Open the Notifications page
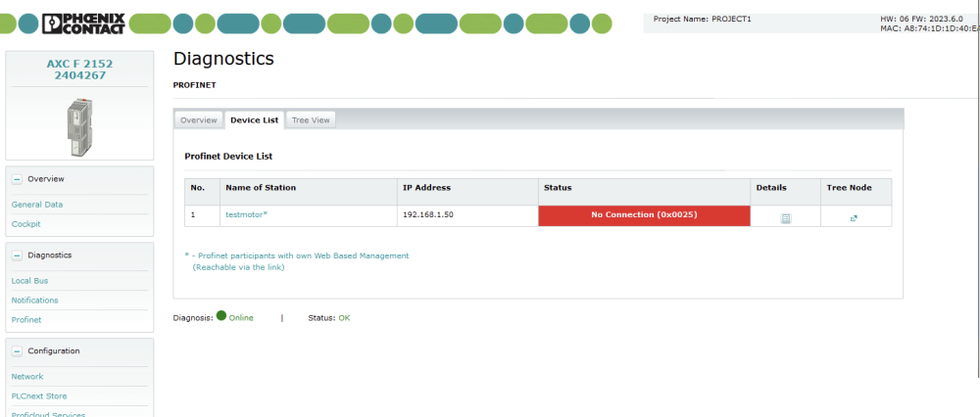Viewport: 980px width, 417px height. point(34,301)
